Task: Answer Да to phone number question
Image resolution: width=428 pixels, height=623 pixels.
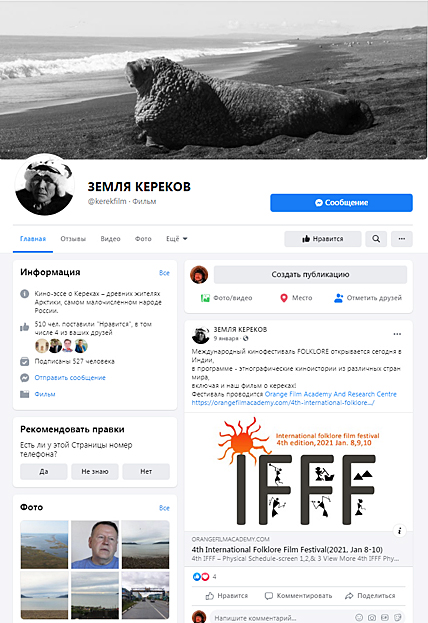Action: pyautogui.click(x=44, y=472)
